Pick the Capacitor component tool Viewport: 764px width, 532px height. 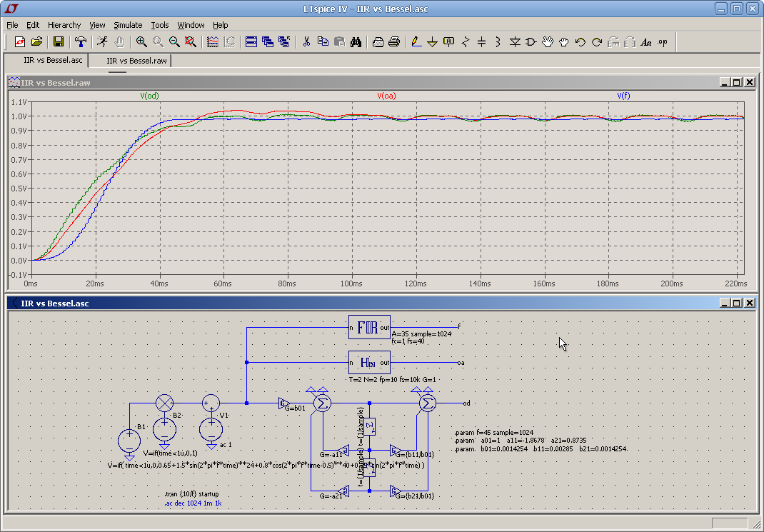(x=482, y=42)
